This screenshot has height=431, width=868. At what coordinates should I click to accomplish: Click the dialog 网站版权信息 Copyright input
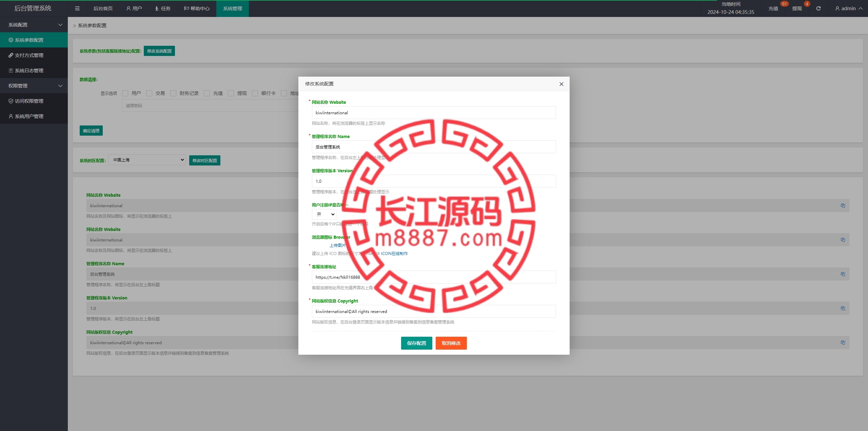[434, 311]
